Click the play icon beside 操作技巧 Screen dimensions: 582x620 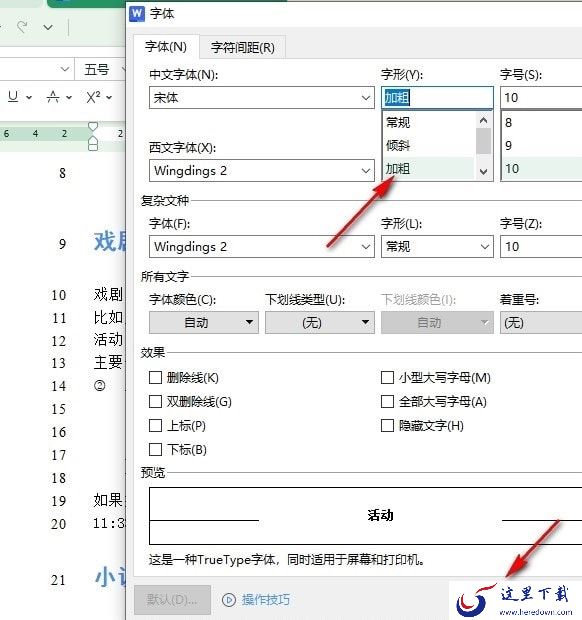click(x=229, y=600)
